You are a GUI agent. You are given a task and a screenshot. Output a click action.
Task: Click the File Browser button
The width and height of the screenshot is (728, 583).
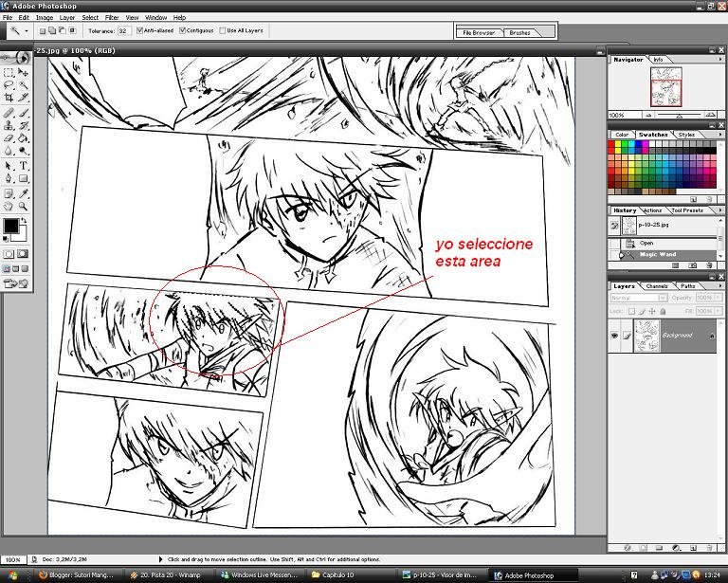click(x=480, y=32)
